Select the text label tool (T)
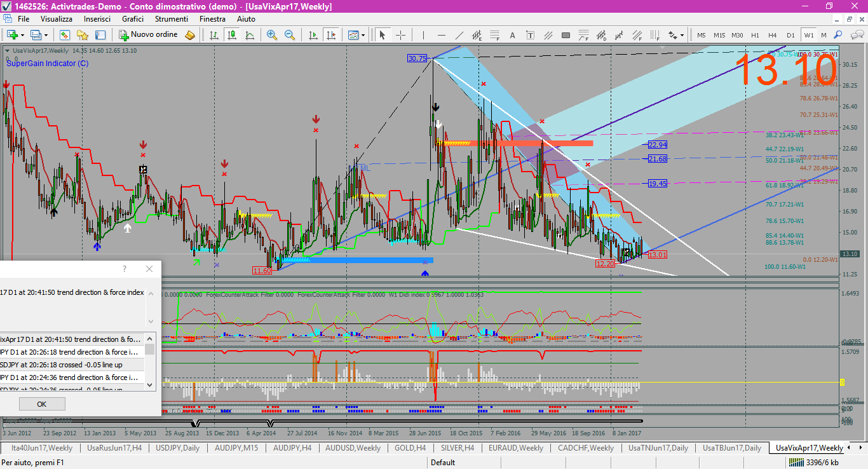 [531, 35]
